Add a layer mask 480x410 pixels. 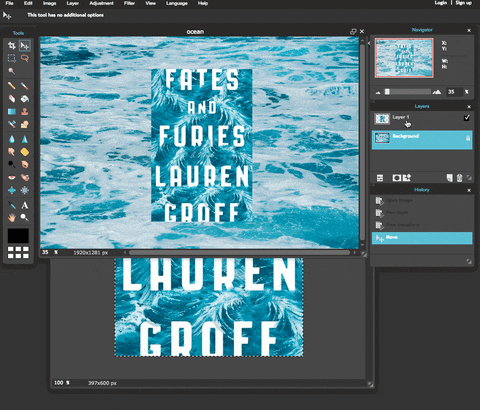pyautogui.click(x=396, y=178)
